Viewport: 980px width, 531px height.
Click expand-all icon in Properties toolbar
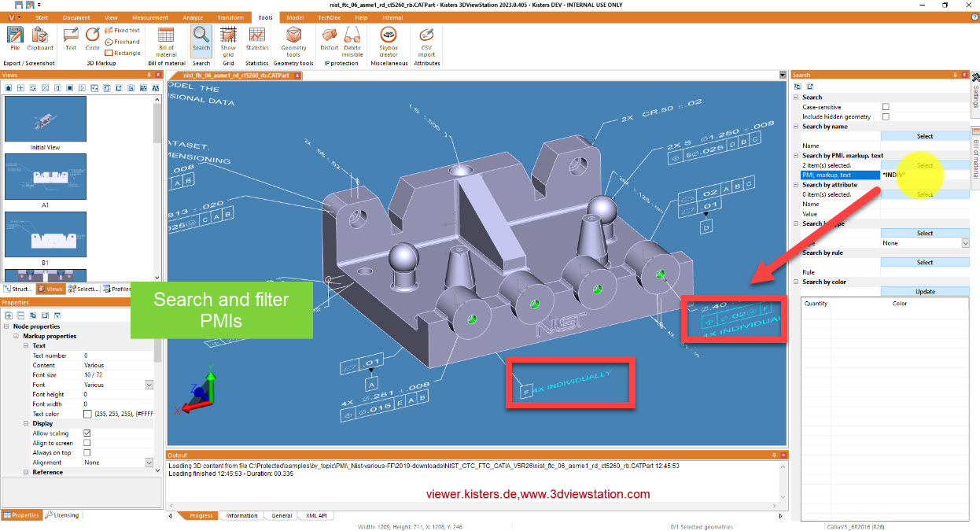8,315
